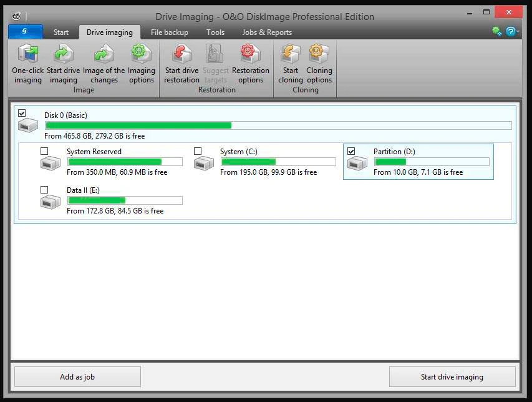Viewport: 532px width, 402px height.
Task: Check the Data II (E:) checkbox
Action: pos(44,190)
